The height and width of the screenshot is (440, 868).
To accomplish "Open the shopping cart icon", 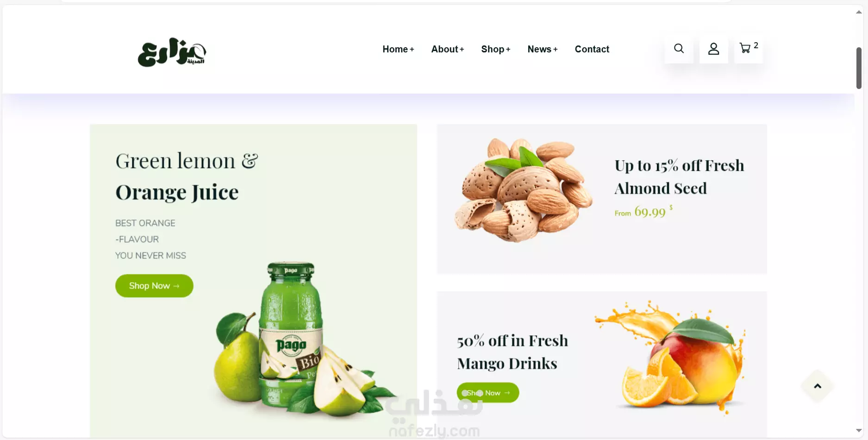I will (745, 48).
